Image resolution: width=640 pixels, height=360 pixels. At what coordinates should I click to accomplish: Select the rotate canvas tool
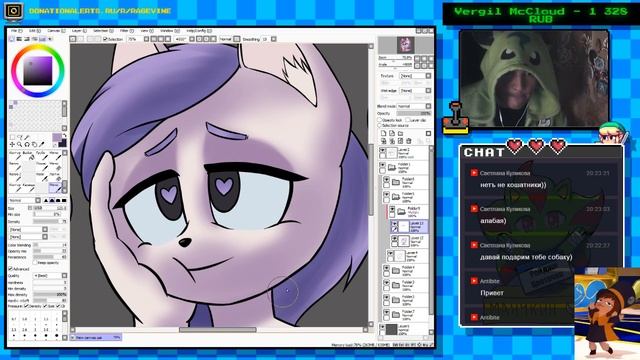point(27,144)
